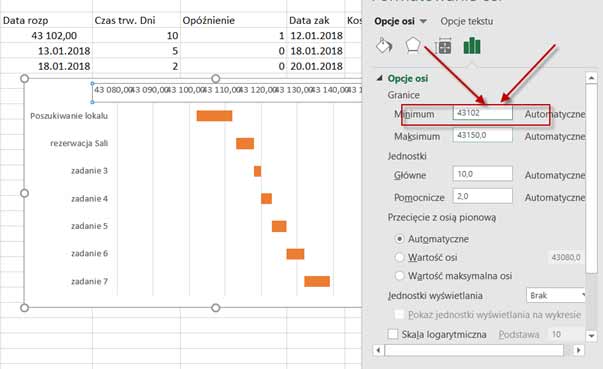Image resolution: width=603 pixels, height=369 pixels.
Task: Click the Główne units field 10,0
Action: [483, 174]
